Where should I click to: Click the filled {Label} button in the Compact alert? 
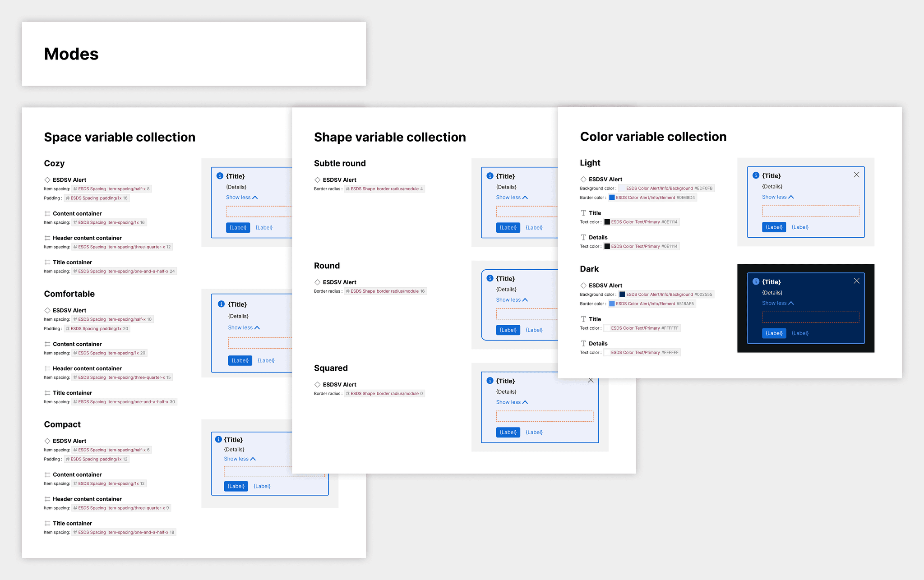tap(236, 486)
